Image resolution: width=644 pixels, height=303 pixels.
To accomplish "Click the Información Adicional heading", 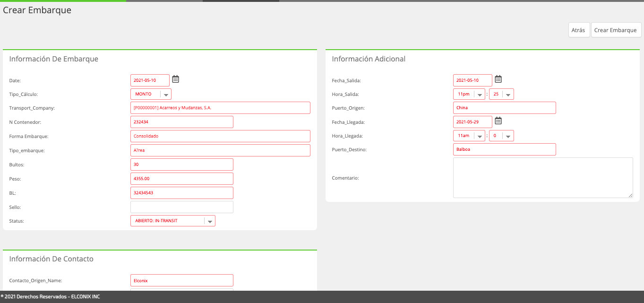I will coord(369,59).
